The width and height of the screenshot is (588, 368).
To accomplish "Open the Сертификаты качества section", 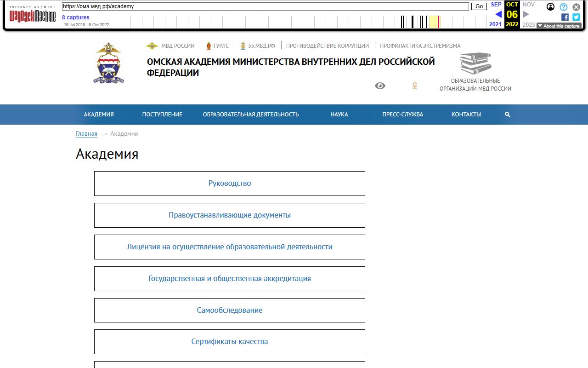I will [230, 342].
